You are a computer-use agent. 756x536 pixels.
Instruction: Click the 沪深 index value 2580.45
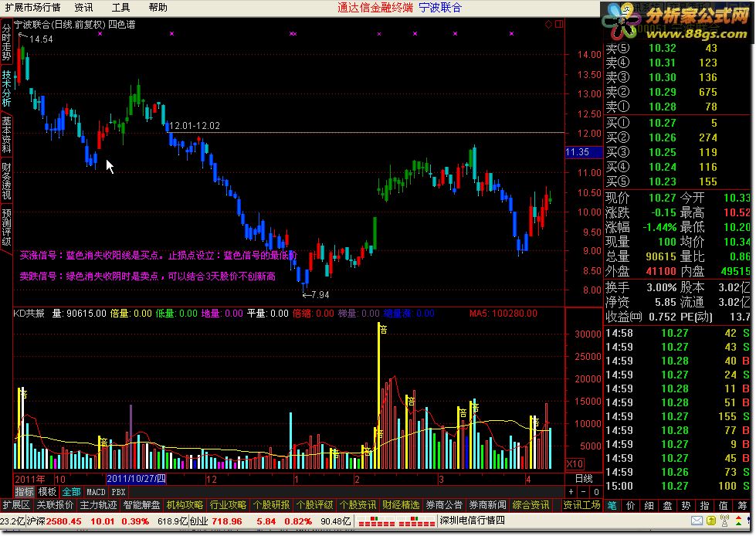(x=63, y=521)
